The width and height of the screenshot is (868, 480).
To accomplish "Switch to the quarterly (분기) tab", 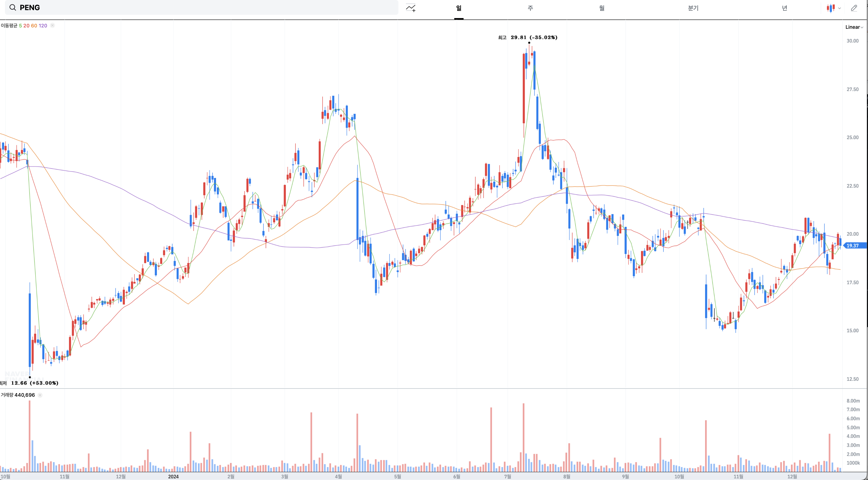I will tap(693, 8).
